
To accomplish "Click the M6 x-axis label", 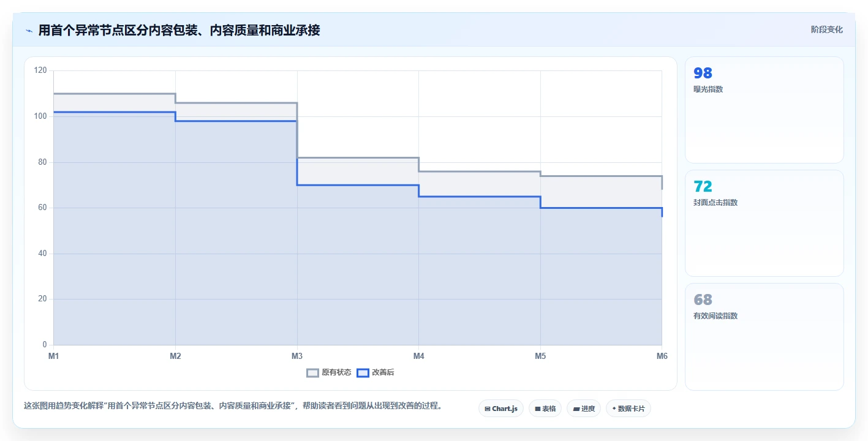I will pyautogui.click(x=662, y=356).
